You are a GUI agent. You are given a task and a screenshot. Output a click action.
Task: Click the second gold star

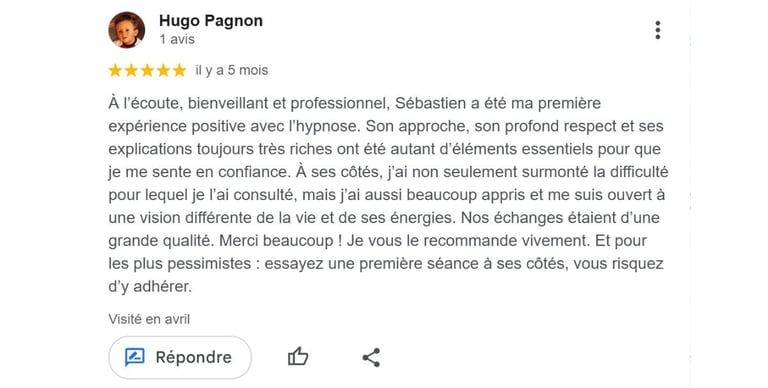(x=131, y=71)
